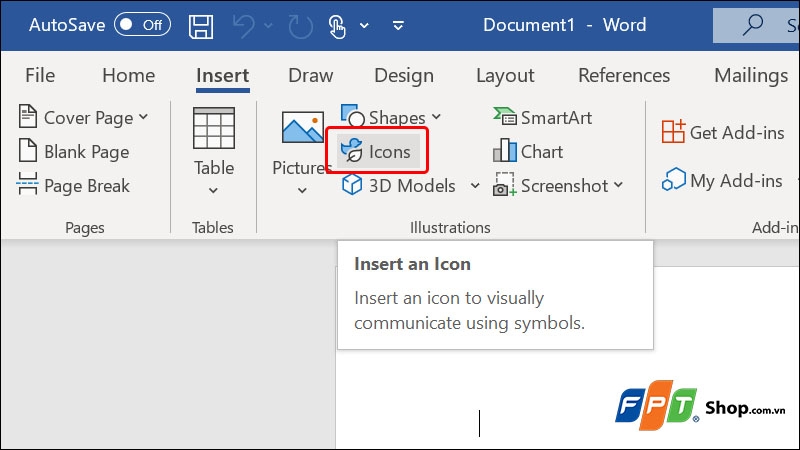Switch to the Draw tab
Viewport: 800px width, 450px height.
click(311, 76)
